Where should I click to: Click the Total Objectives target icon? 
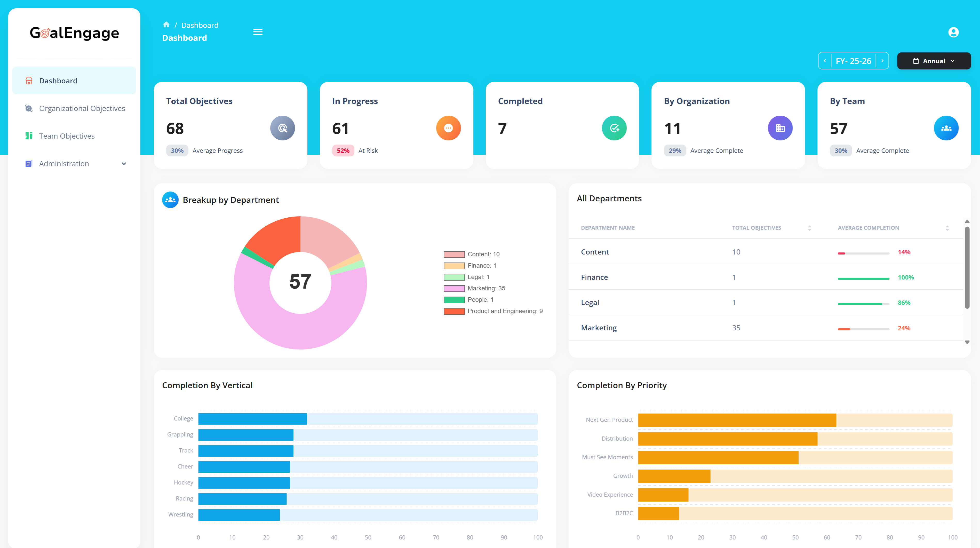point(282,128)
